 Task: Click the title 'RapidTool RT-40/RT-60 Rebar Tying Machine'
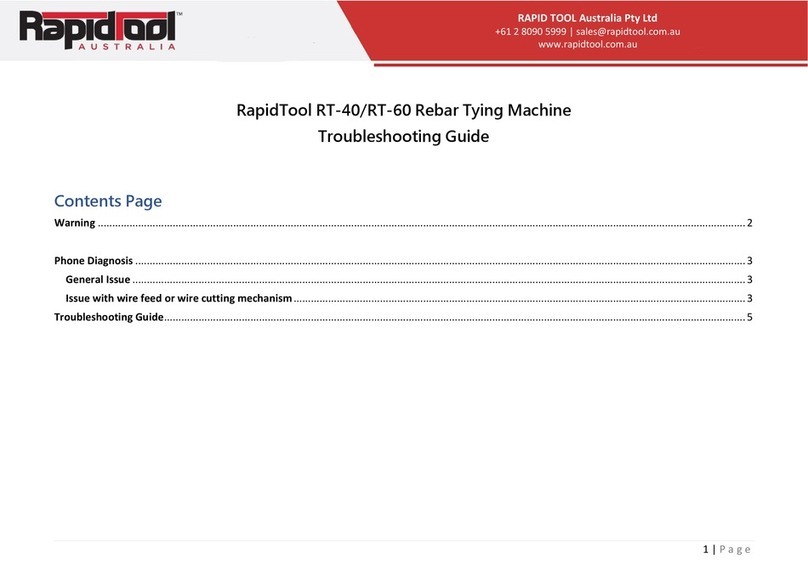403,110
